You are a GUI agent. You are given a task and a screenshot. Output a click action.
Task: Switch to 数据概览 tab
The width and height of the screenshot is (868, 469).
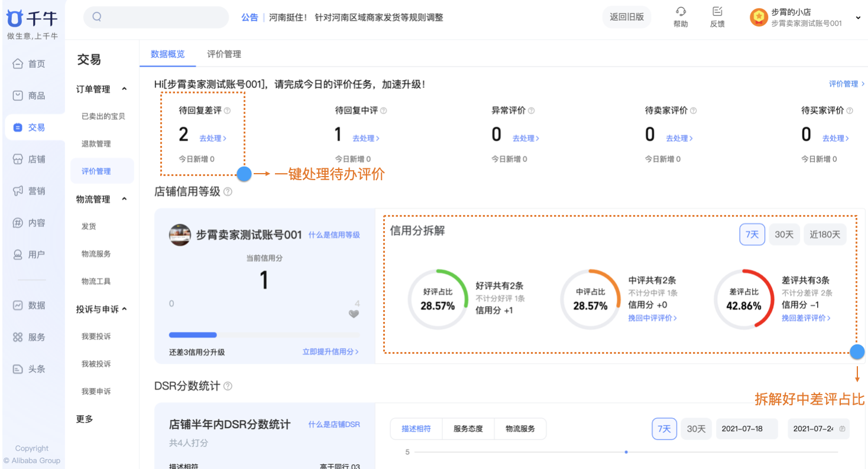pos(168,54)
